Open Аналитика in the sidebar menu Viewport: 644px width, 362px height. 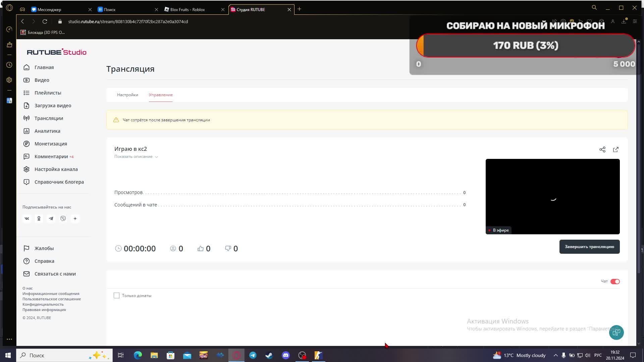tap(47, 131)
